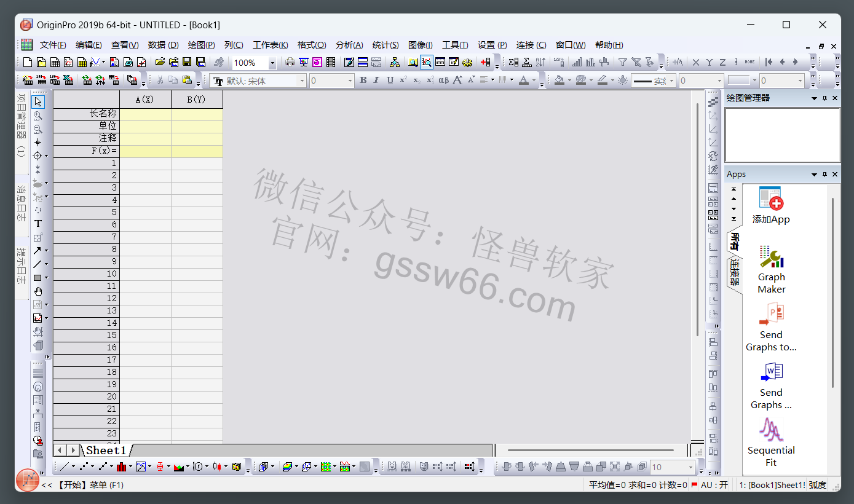Select row 10 header in worksheet

tap(86, 274)
